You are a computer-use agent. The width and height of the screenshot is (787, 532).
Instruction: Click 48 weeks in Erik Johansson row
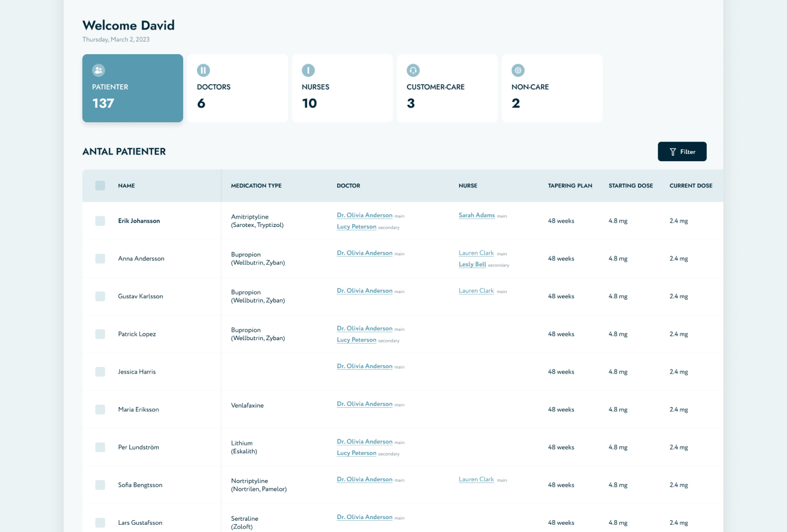[561, 221]
